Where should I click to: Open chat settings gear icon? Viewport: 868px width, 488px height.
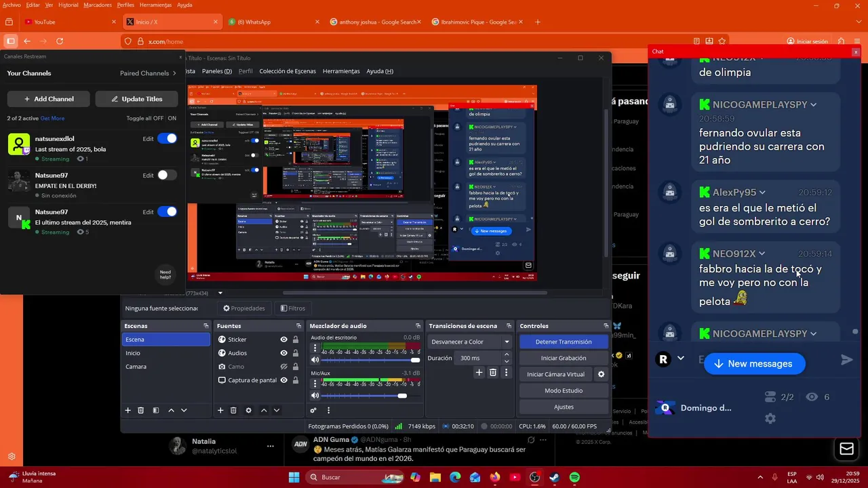point(770,419)
